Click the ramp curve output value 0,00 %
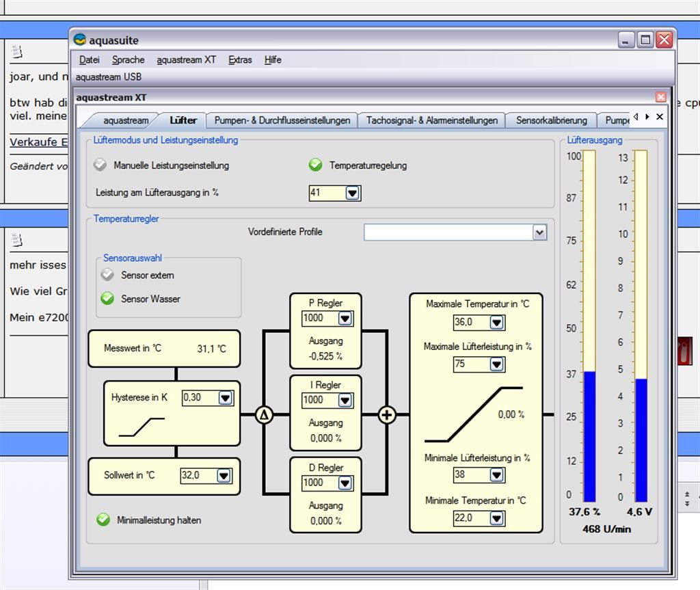The image size is (700, 590). tap(511, 414)
